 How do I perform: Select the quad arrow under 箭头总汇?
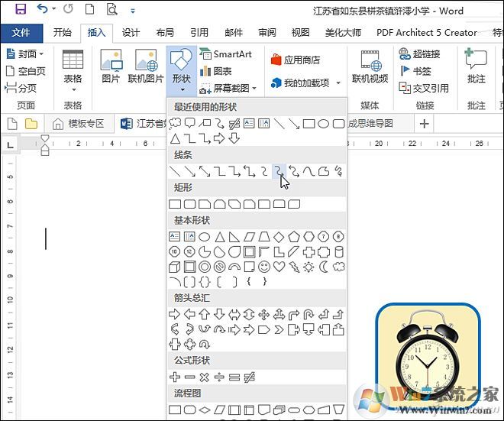coord(264,314)
